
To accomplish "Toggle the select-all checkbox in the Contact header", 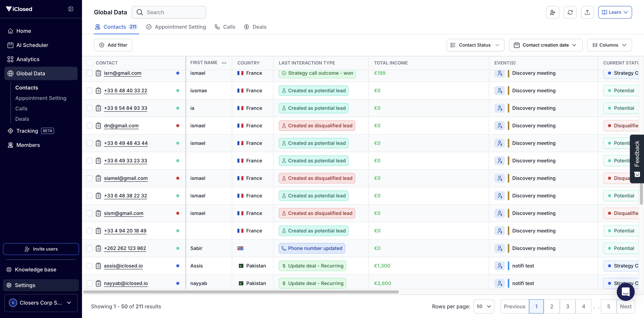I will click(89, 63).
